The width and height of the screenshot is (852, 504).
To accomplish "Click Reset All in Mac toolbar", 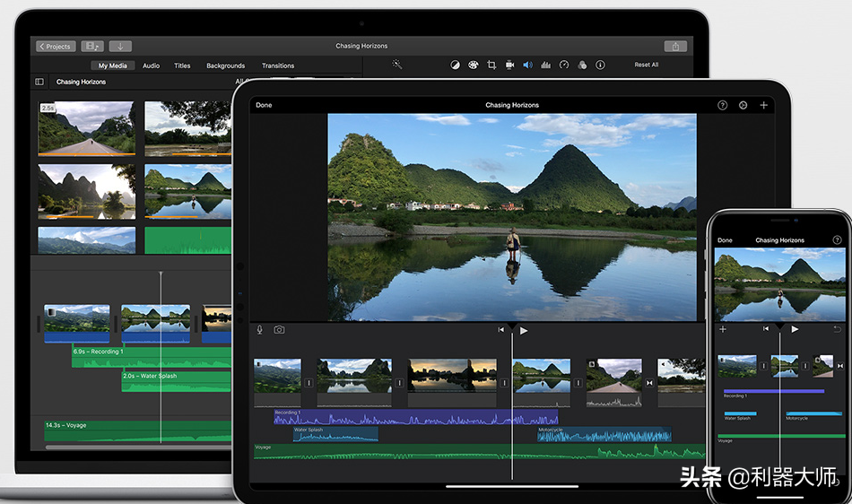I will click(646, 65).
